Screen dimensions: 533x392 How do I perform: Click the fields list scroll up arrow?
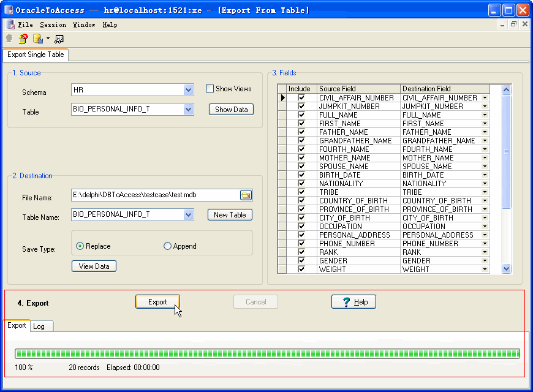point(506,90)
